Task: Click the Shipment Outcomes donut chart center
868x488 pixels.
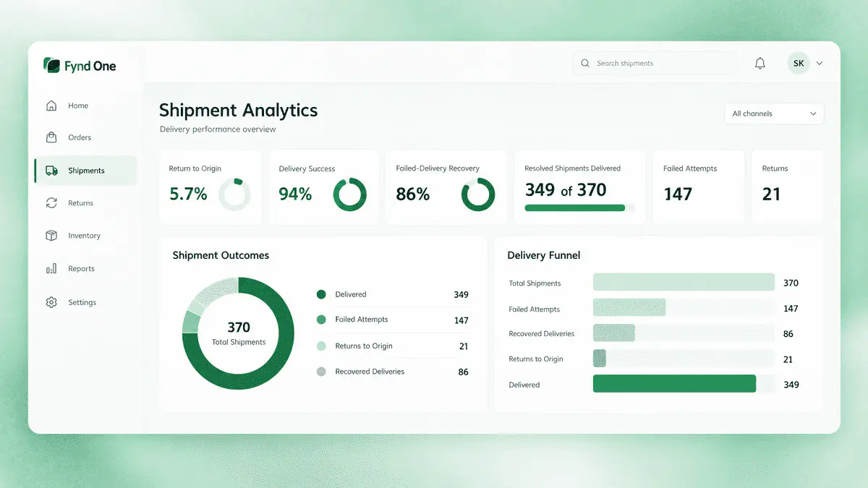Action: click(238, 333)
